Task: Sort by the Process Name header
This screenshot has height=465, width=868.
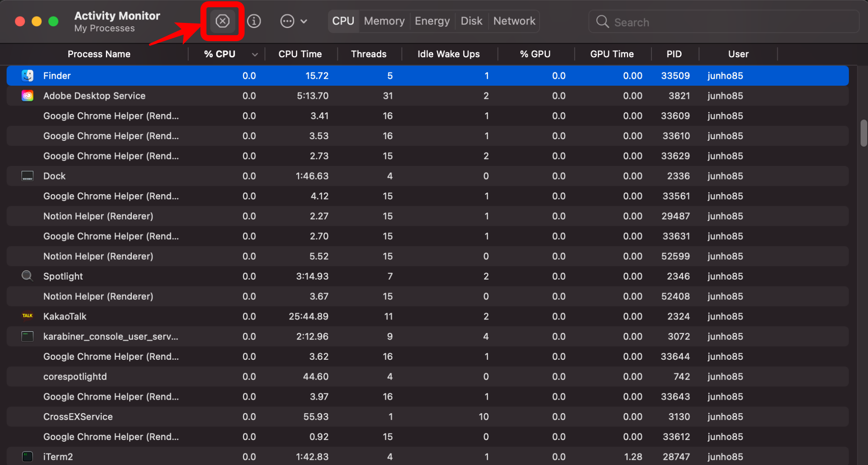Action: 99,54
